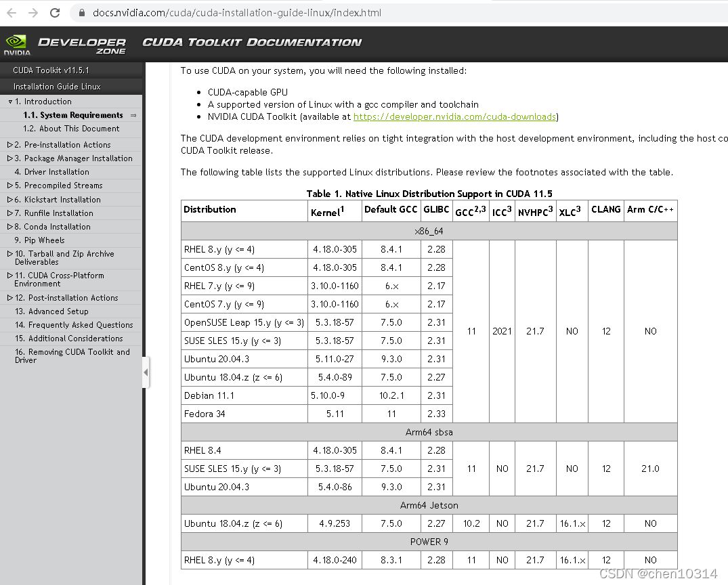Open CUDA Toolkit v11.5.1 sidebar heading
This screenshot has width=728, height=585.
point(51,70)
